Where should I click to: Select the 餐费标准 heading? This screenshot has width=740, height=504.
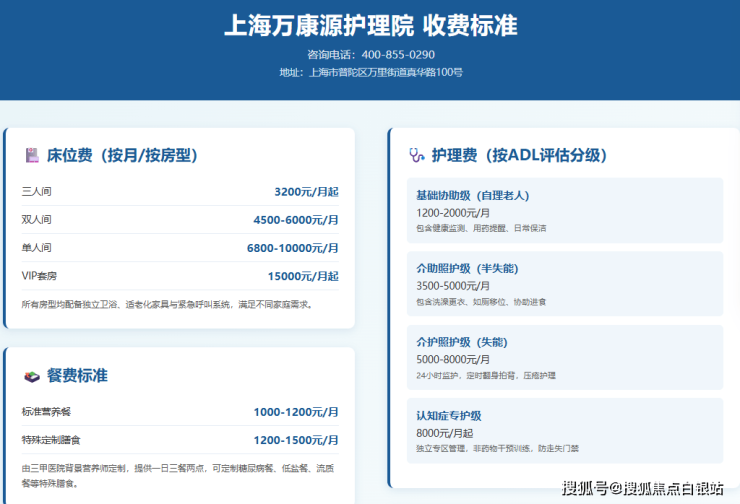[77, 376]
